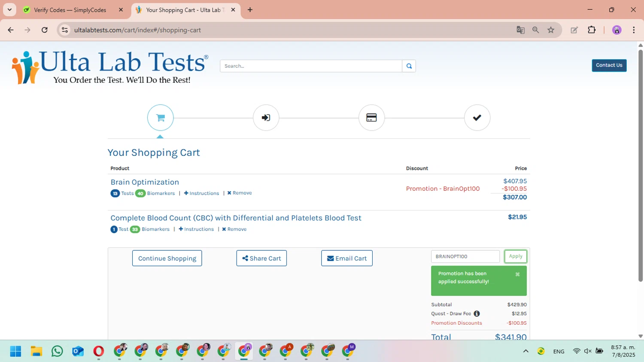This screenshot has width=644, height=362.
Task: Click the sign-in step icon
Action: tap(266, 118)
